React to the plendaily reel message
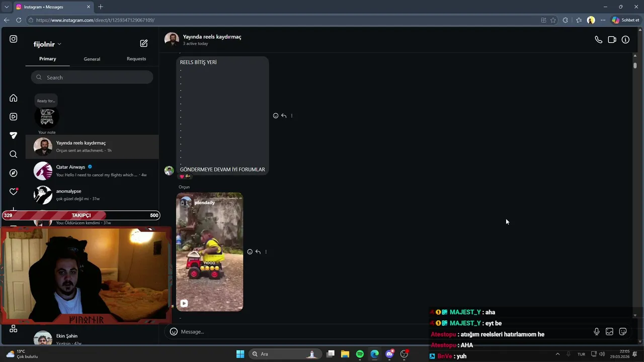The height and width of the screenshot is (362, 644). pyautogui.click(x=250, y=252)
